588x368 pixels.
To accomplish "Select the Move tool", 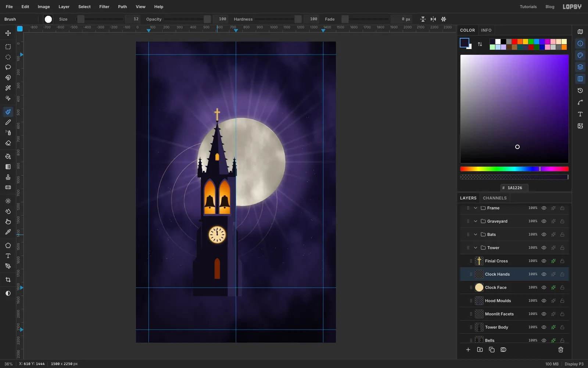I will point(8,33).
